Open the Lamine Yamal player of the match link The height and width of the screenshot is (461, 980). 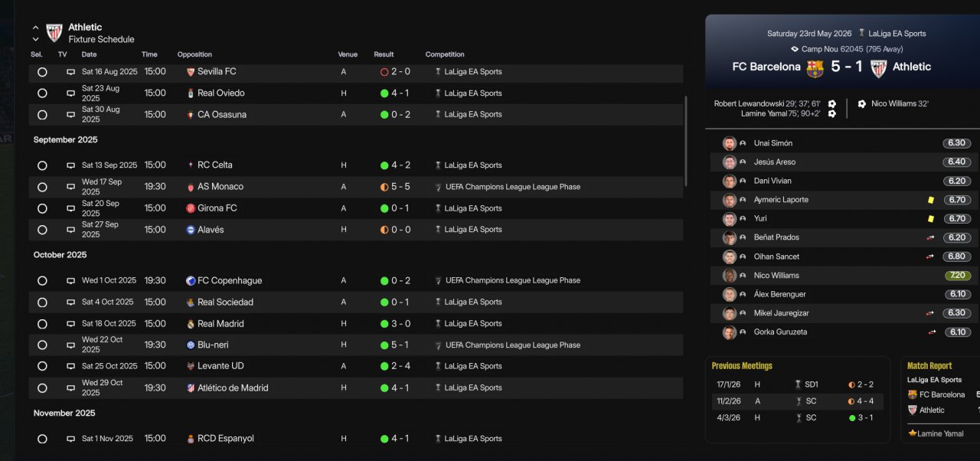pos(942,433)
